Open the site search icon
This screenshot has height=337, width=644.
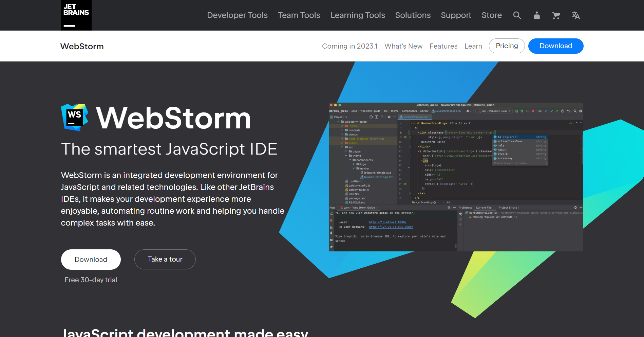[x=517, y=15]
